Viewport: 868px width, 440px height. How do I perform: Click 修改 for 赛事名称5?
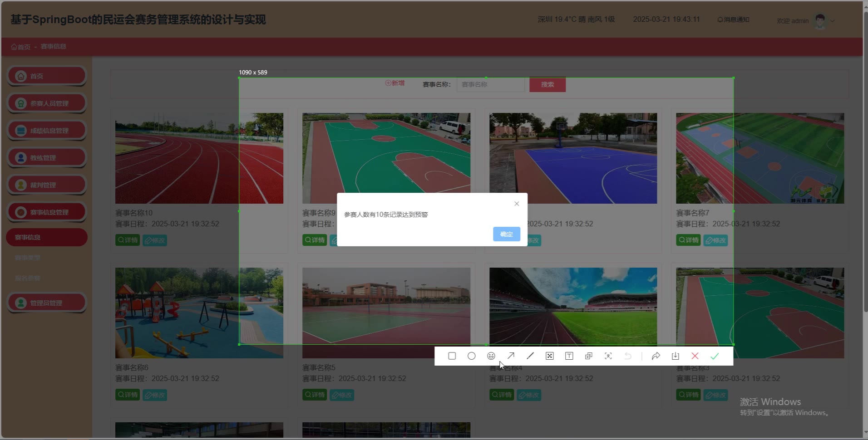[342, 395]
